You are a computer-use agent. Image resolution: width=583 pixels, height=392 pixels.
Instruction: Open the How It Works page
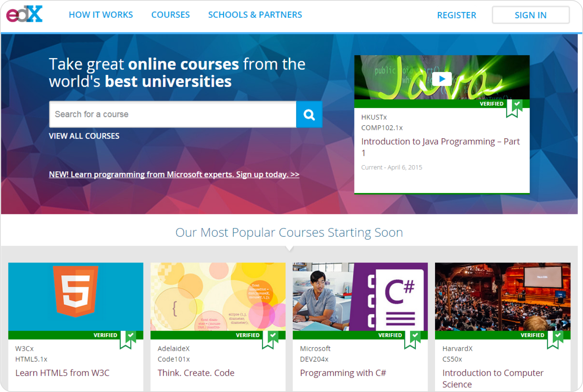click(x=101, y=15)
